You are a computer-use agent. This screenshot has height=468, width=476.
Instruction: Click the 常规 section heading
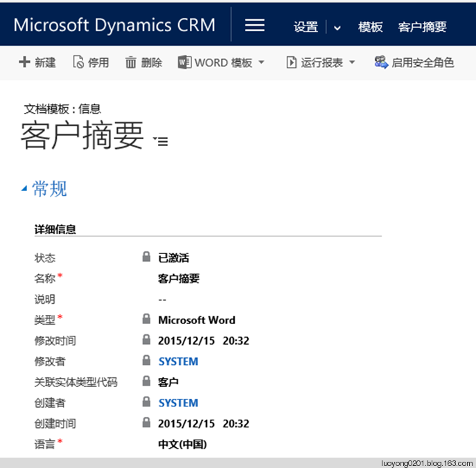(x=49, y=189)
